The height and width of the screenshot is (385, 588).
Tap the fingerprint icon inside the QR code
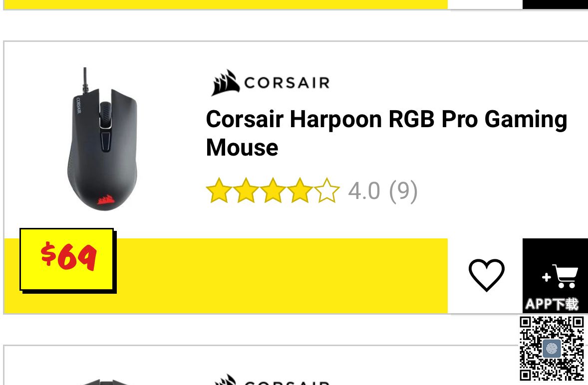click(x=552, y=349)
